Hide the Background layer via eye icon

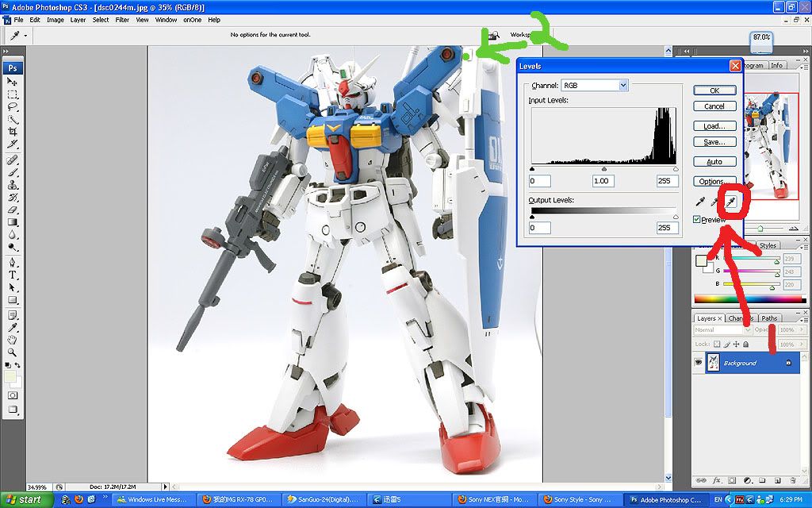pos(699,363)
